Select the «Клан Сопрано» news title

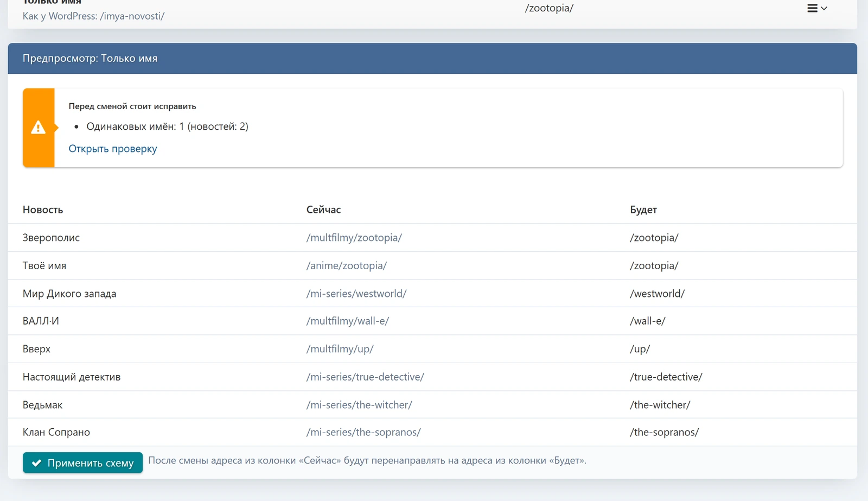click(x=56, y=433)
